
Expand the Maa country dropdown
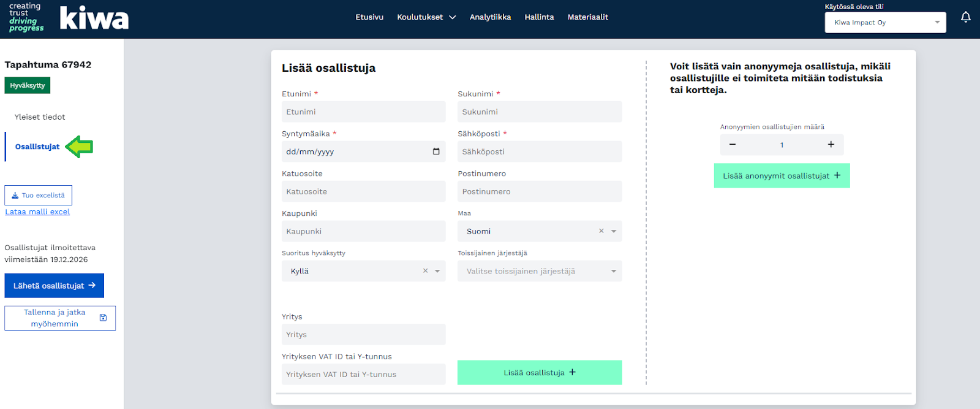[613, 231]
